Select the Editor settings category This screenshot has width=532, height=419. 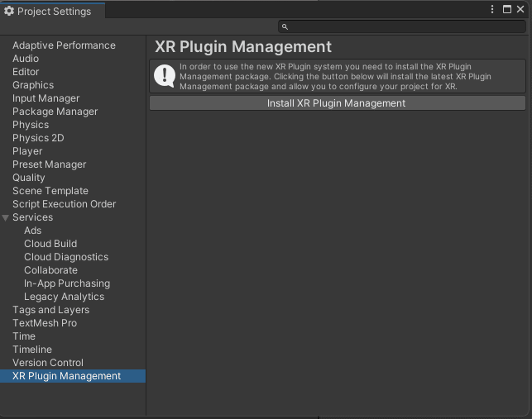[x=26, y=72]
